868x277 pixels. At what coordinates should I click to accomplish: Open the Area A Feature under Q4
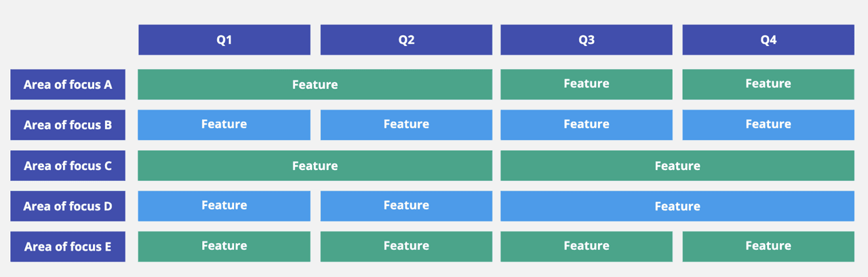coord(768,84)
